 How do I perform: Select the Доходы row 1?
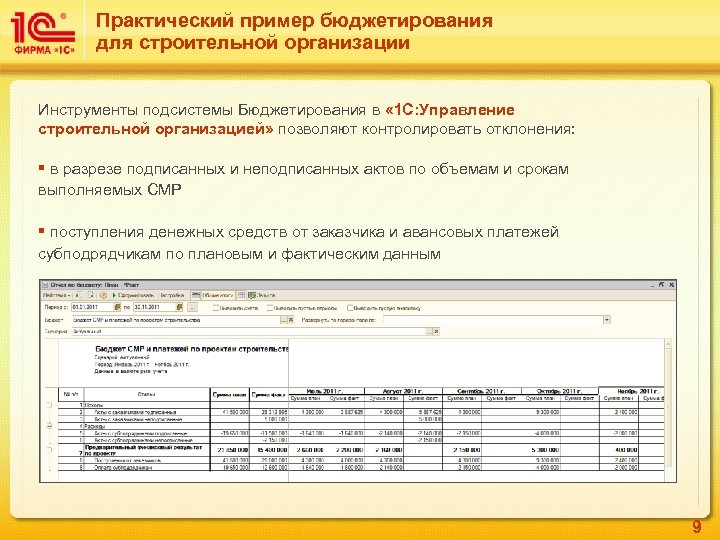click(361, 405)
